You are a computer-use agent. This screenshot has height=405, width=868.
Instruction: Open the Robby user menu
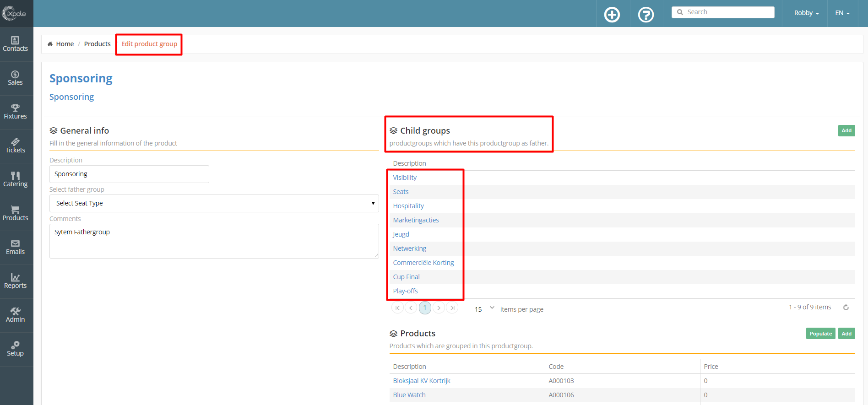tap(806, 13)
